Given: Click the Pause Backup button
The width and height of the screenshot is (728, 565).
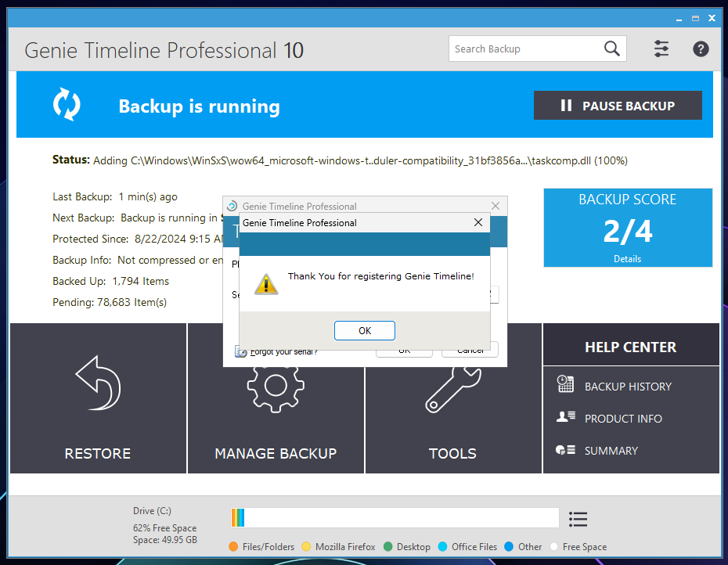Looking at the screenshot, I should (618, 106).
